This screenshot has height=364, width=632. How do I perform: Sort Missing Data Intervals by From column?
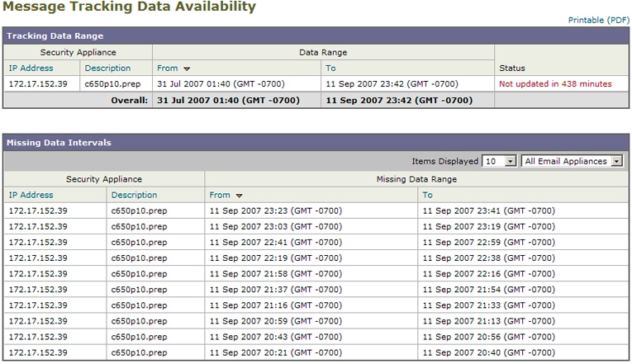220,195
